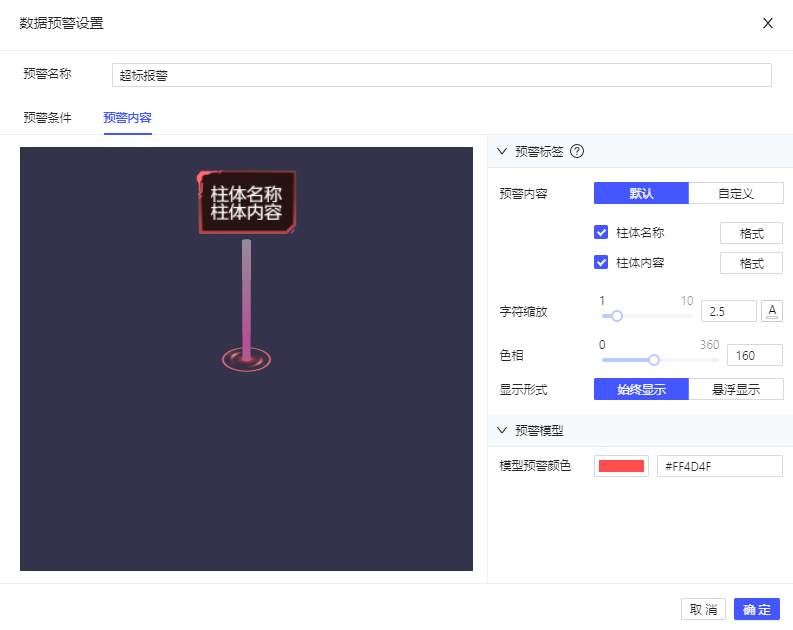Choose the 默认 content option
This screenshot has height=630, width=793.
click(641, 193)
